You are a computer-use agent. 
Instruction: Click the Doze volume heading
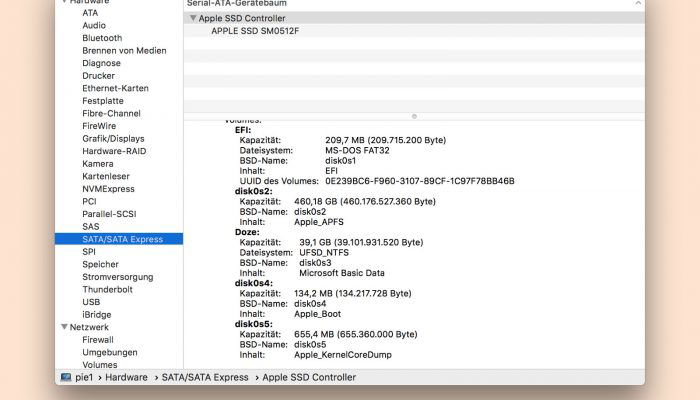247,232
